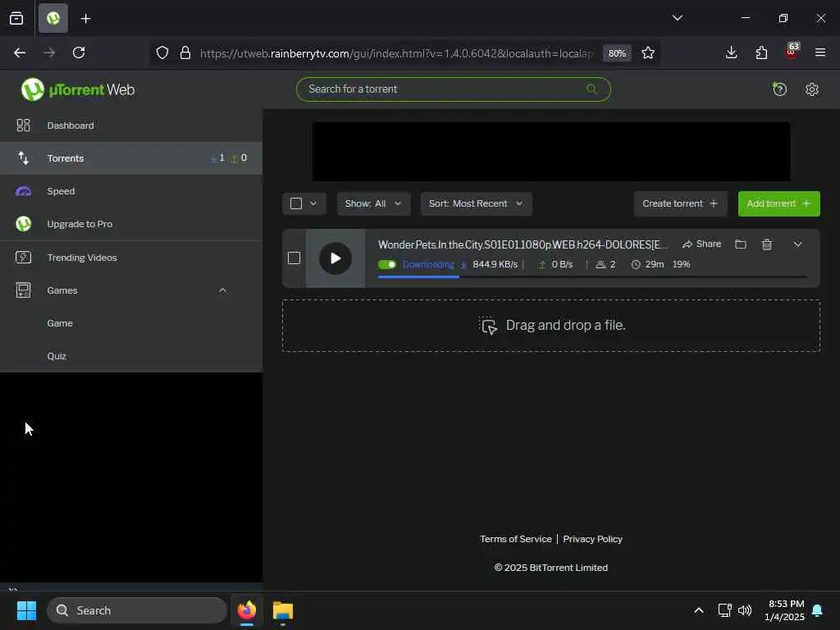This screenshot has height=630, width=840.
Task: Open the extensions puzzle icon
Action: pos(761,52)
